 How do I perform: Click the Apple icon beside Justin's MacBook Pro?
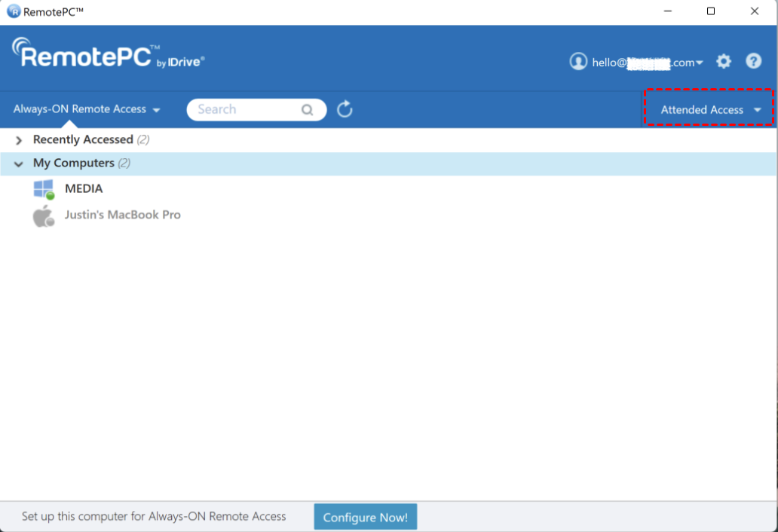[44, 216]
